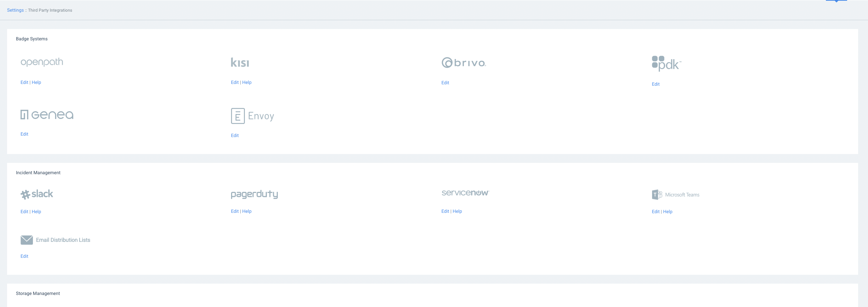
Task: Click Third Party Integrations breadcrumb text
Action: tap(50, 10)
